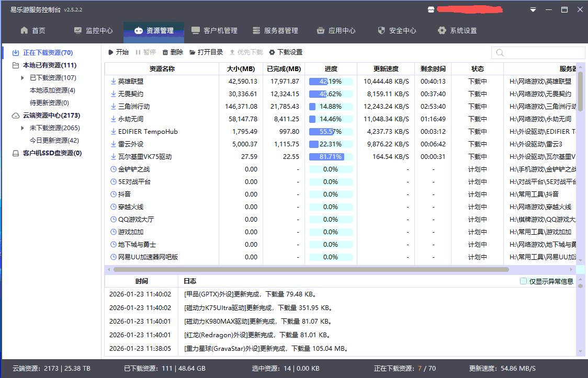
Task: Open the title bar dropdown arrow
Action: coord(533,9)
